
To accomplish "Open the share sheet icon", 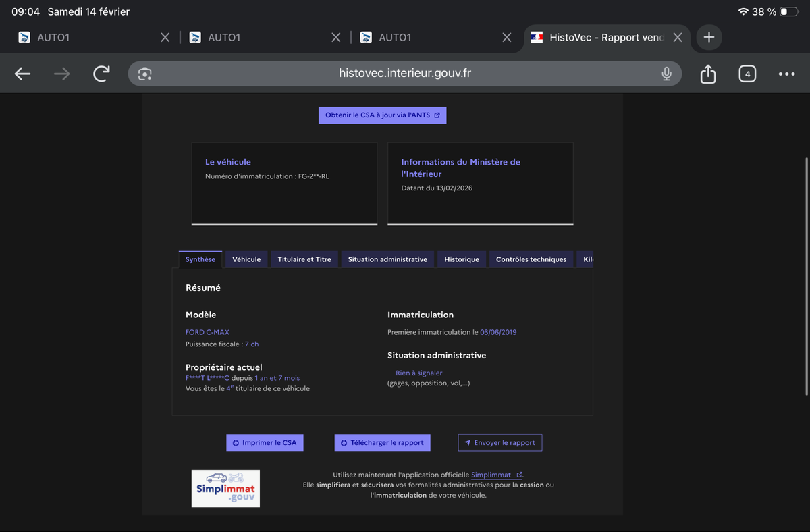I will point(707,74).
